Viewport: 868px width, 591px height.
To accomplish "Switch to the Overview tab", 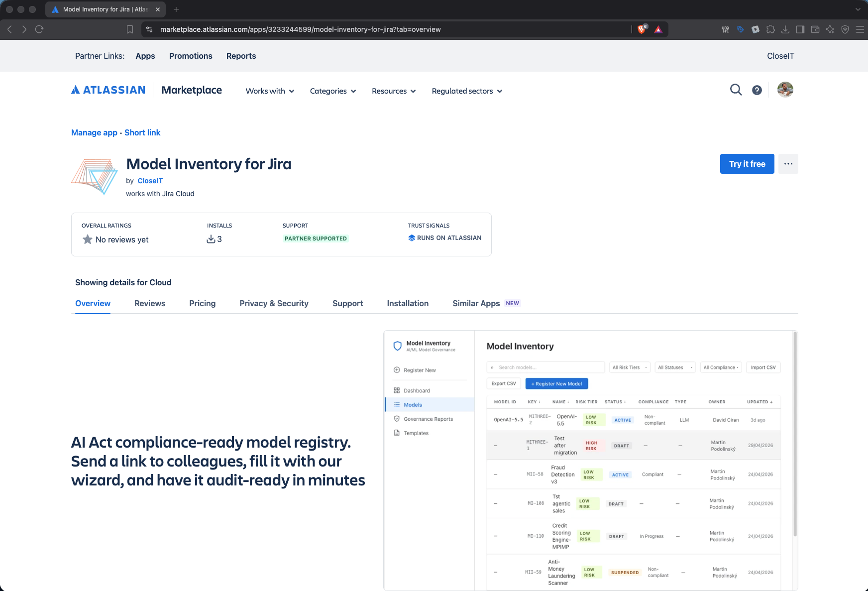I will (93, 303).
